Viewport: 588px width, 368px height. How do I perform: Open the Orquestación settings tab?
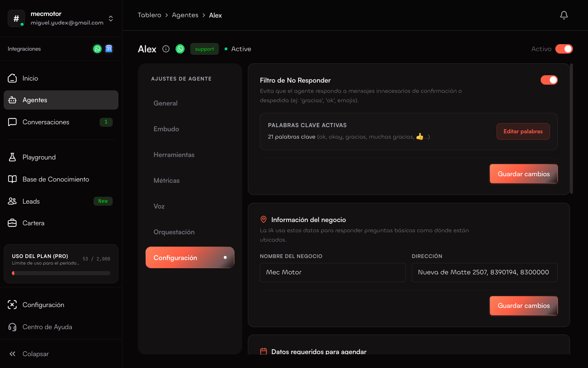(190, 232)
